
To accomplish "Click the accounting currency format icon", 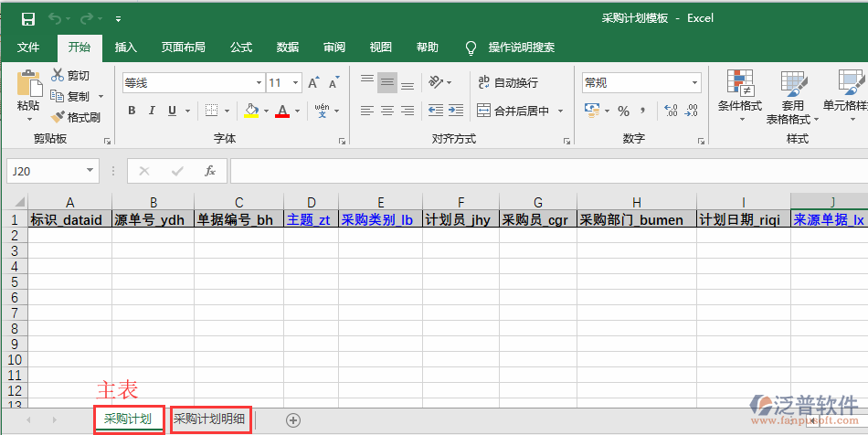I will [x=592, y=111].
